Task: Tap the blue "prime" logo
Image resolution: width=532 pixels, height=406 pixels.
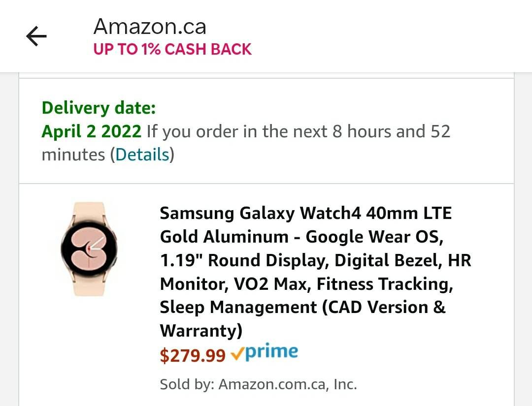Action: (x=271, y=352)
